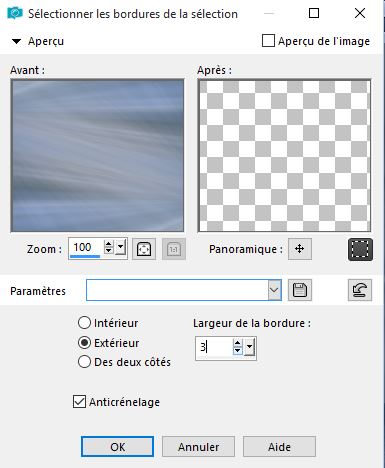The height and width of the screenshot is (468, 385).
Task: Click inside the Largeur de la bordure field
Action: [x=214, y=348]
